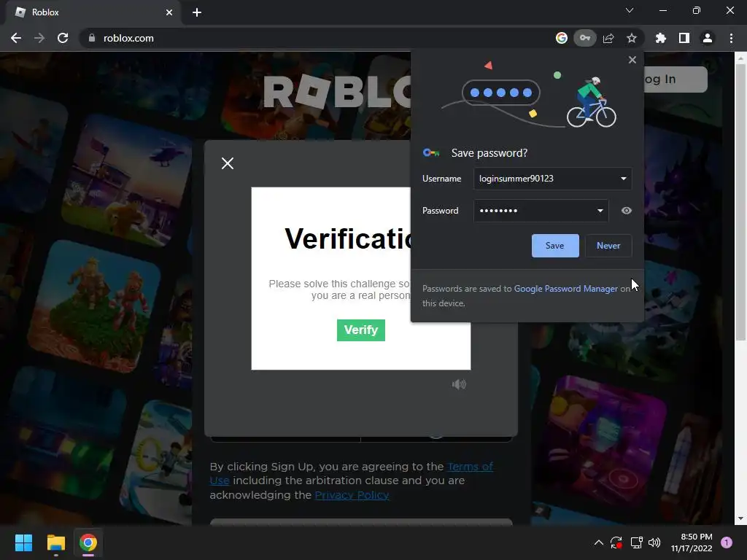Click the masked password field
Image resolution: width=747 pixels, height=560 pixels.
pos(541,211)
